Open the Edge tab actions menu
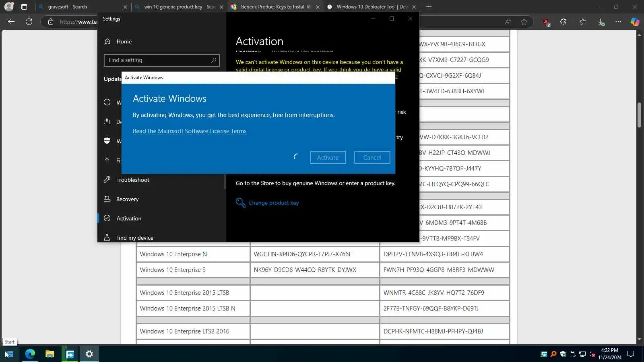 [x=24, y=7]
